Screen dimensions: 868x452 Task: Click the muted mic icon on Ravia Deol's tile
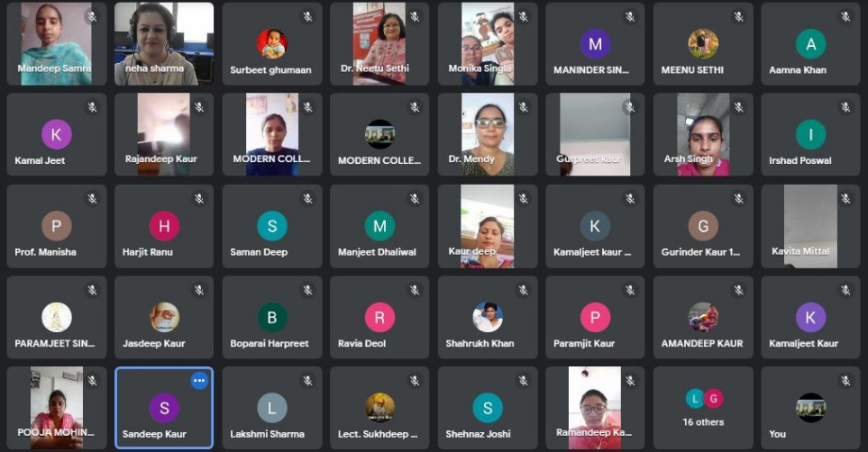[x=415, y=290]
